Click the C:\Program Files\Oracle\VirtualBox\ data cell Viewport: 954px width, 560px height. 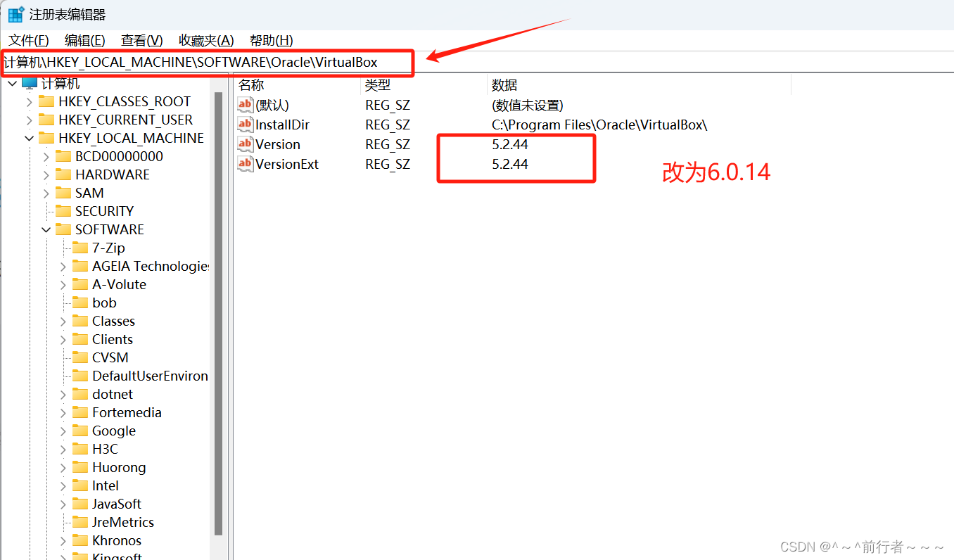(599, 125)
